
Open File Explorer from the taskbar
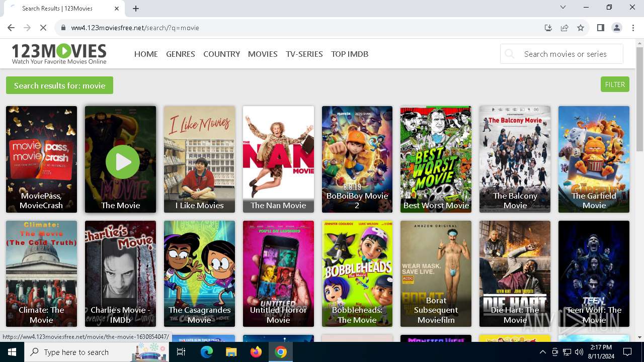tap(231, 352)
